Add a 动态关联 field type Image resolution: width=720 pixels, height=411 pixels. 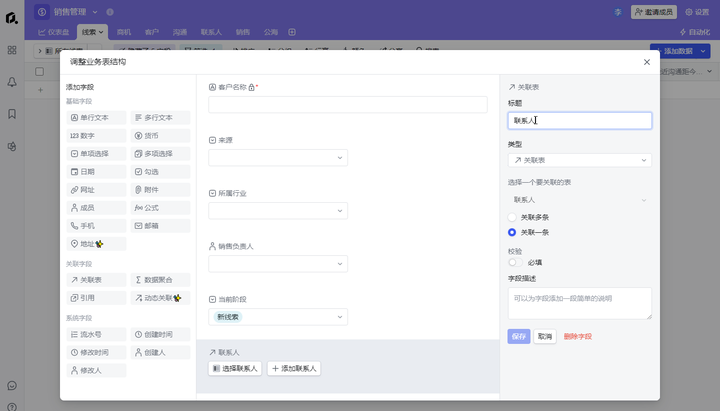click(160, 298)
